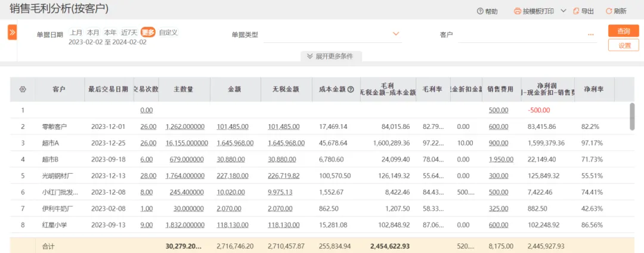
Task: Sort by 净利率 column header
Action: point(593,89)
